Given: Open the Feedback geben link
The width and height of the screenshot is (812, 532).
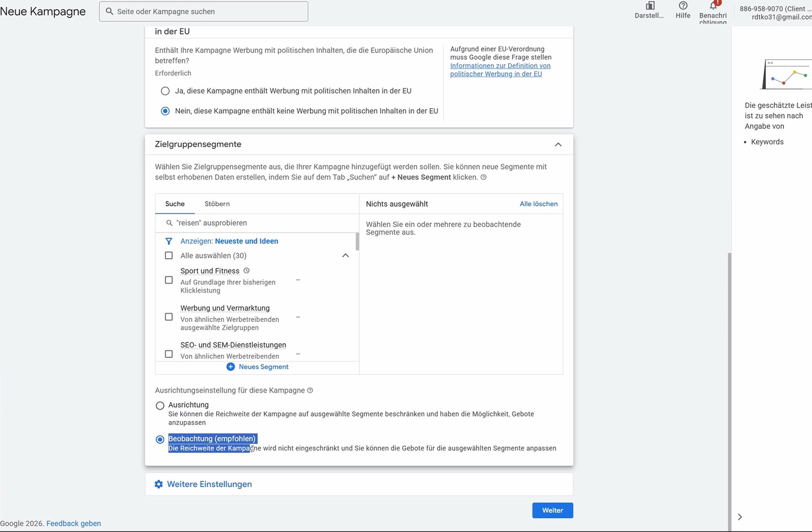Looking at the screenshot, I should (x=73, y=523).
